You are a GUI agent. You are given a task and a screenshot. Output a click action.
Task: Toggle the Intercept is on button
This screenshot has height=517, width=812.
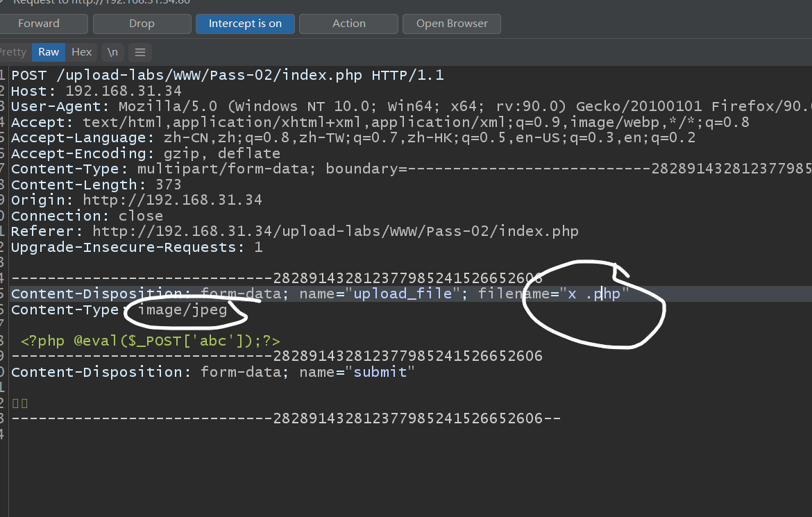[x=245, y=24]
